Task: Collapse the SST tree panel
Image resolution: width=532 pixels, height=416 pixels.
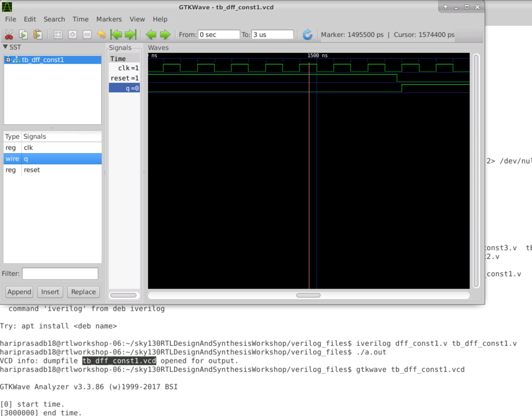Action: tap(5, 47)
